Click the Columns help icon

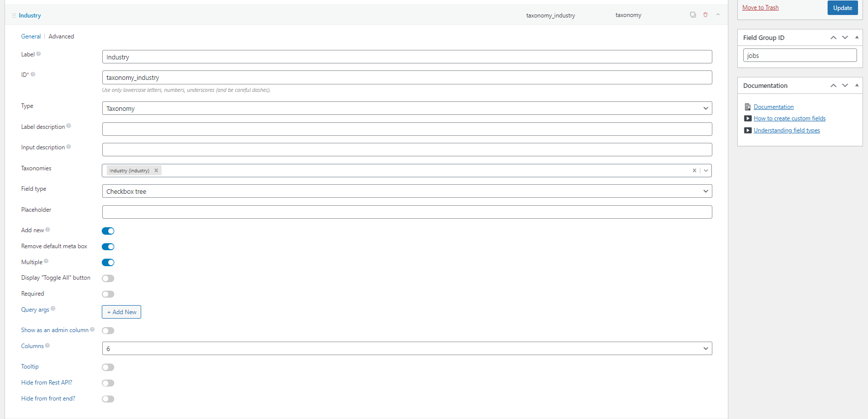[x=47, y=345]
